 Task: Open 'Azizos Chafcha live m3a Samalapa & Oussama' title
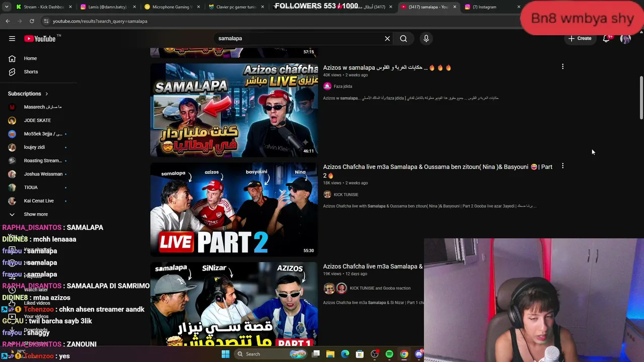coord(438,171)
